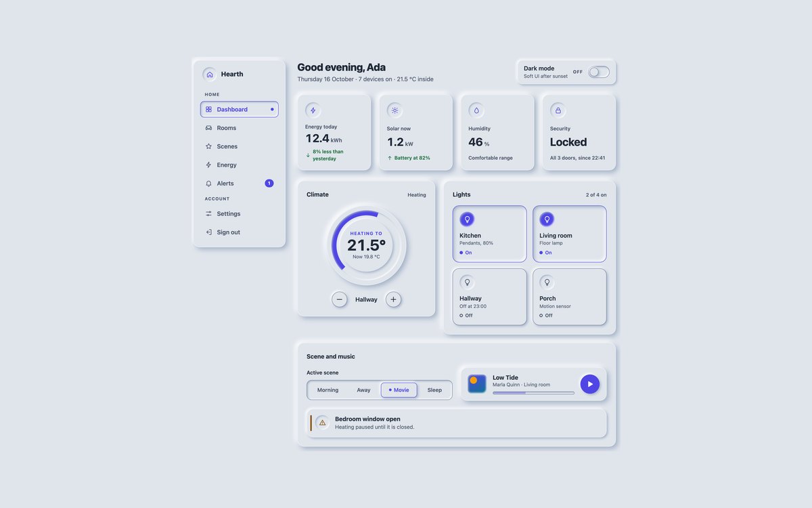The width and height of the screenshot is (812, 508).
Task: Select the Sleep scene
Action: pos(434,390)
